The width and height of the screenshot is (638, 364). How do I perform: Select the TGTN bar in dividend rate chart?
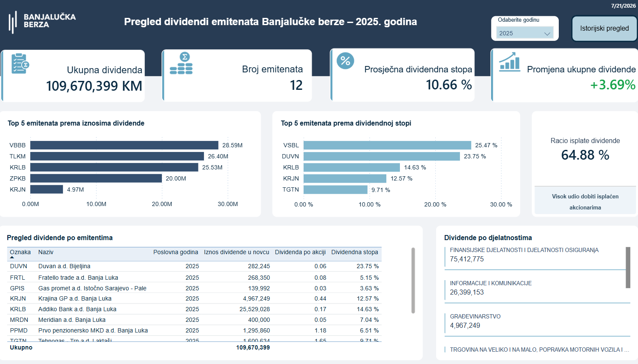[x=336, y=189]
